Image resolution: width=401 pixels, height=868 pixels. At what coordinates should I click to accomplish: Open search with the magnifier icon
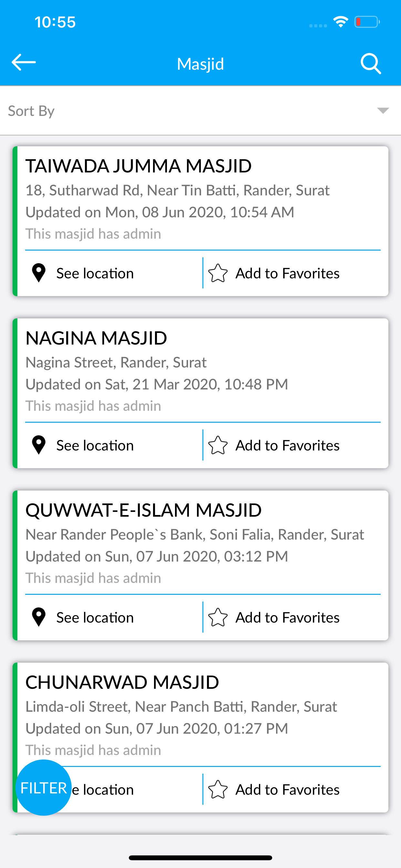[x=371, y=63]
